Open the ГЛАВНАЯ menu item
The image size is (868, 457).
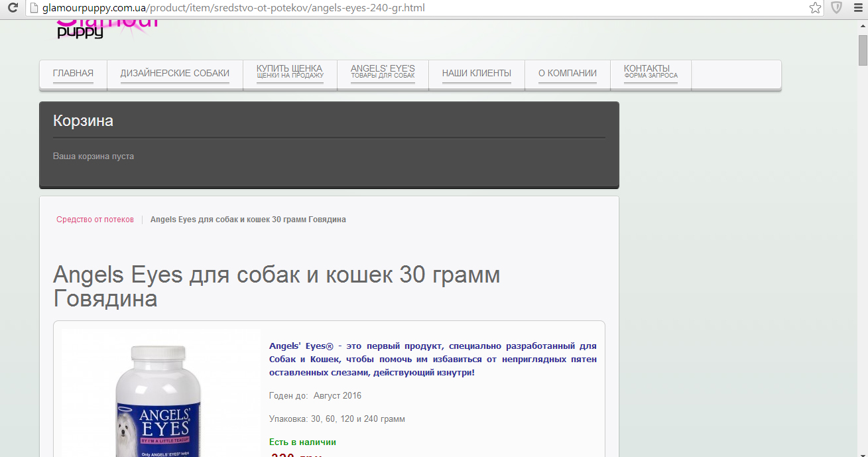(73, 74)
